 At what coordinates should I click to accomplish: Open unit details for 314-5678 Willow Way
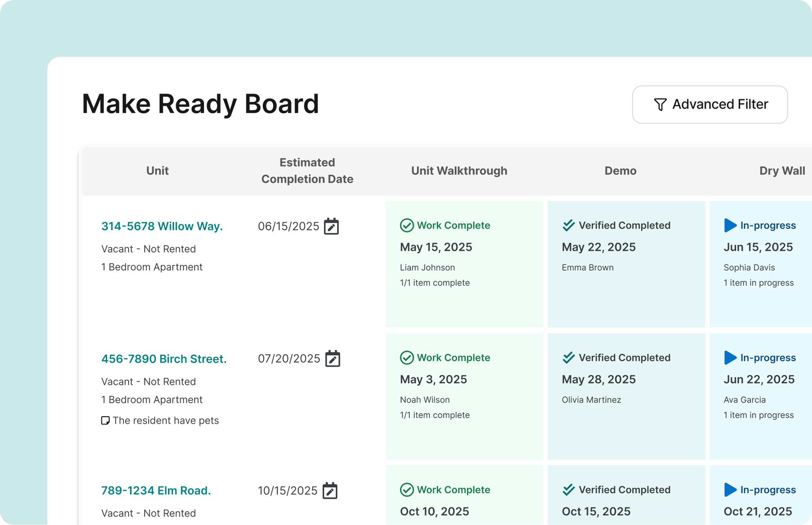[162, 226]
